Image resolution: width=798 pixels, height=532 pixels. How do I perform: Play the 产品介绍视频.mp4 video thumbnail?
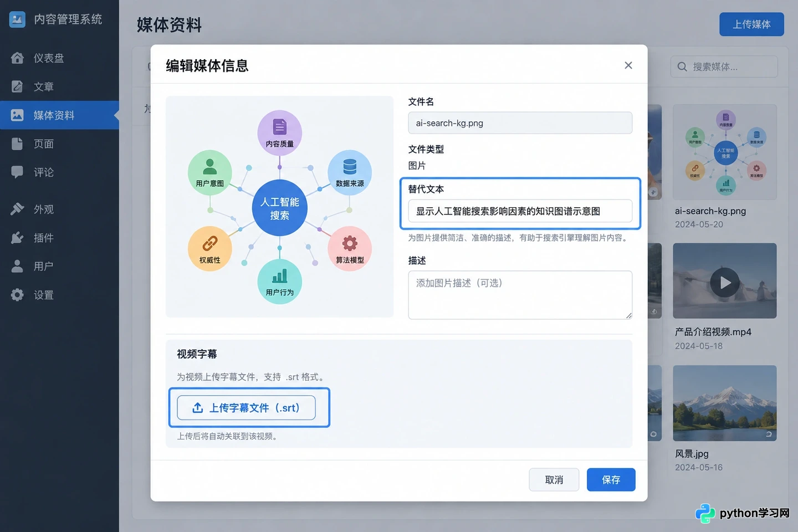725,282
